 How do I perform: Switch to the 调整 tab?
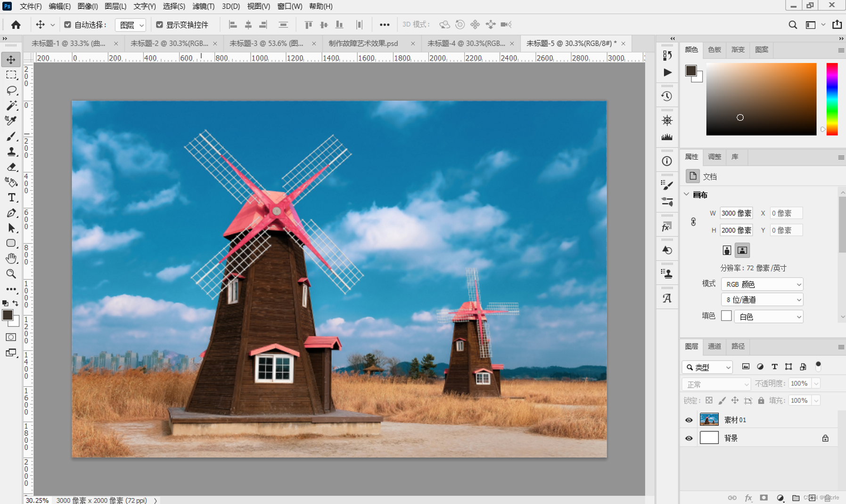click(x=714, y=157)
